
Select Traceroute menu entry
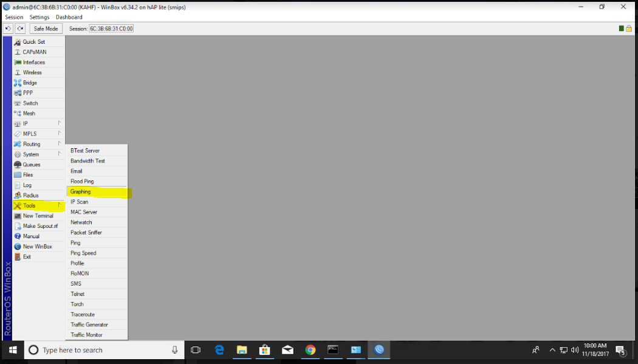97,314
